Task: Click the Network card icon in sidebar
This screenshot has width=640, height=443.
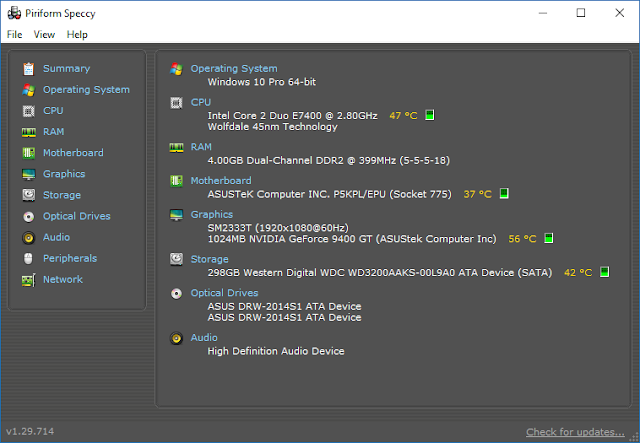Action: (x=29, y=280)
